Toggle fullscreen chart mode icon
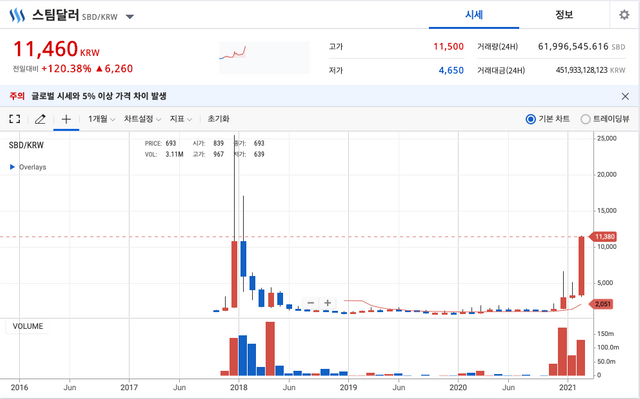Screen dimensions: 640x399 (15, 119)
